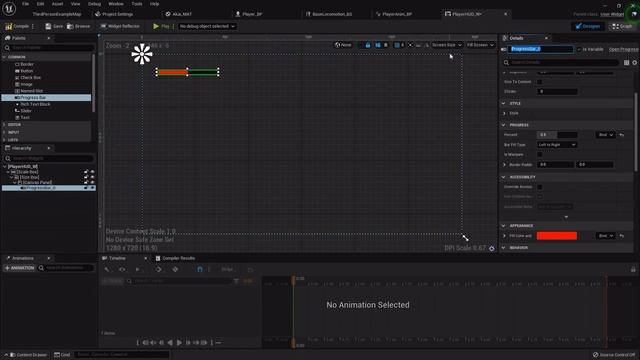Open the Widget Reflector
This screenshot has width=640, height=360.
(120, 26)
